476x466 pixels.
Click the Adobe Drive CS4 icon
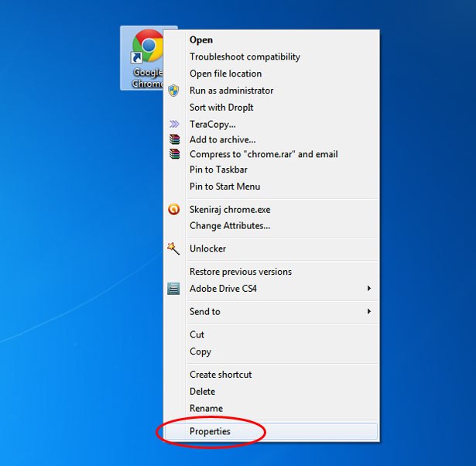[x=174, y=289]
